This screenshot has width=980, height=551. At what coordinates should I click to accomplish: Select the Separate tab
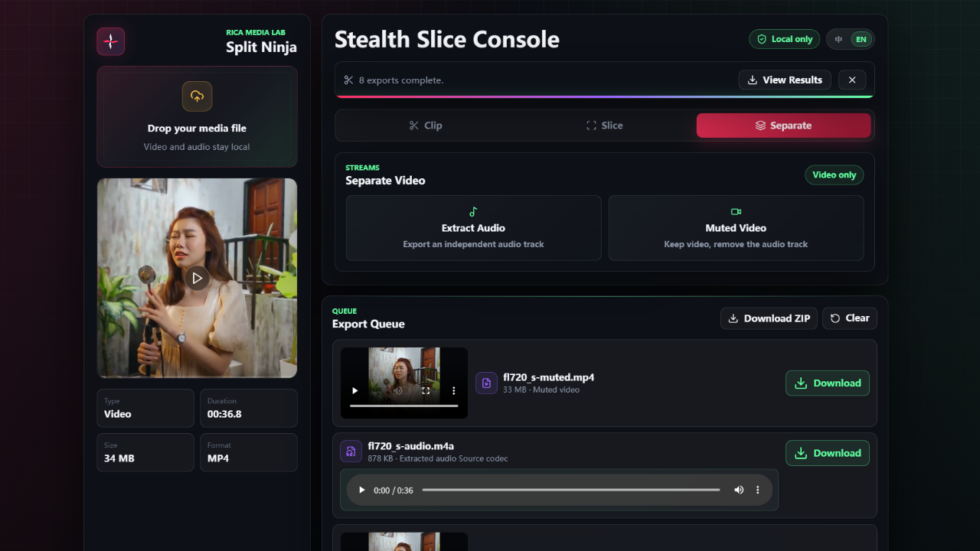coord(783,126)
